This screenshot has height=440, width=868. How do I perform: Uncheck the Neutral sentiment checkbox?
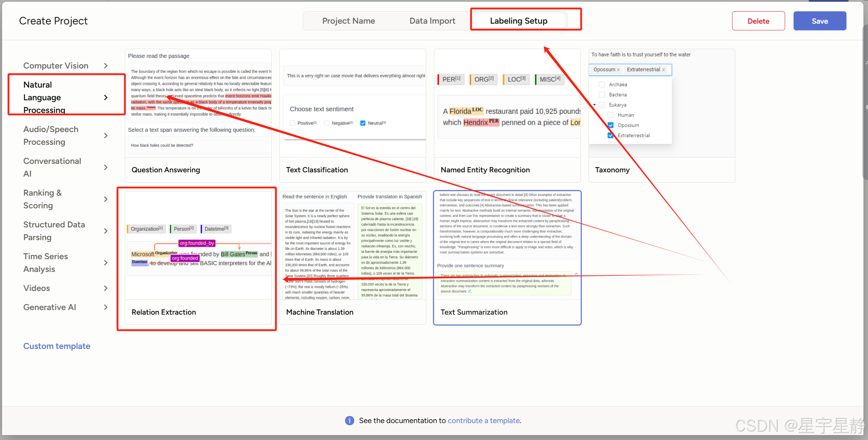[363, 123]
